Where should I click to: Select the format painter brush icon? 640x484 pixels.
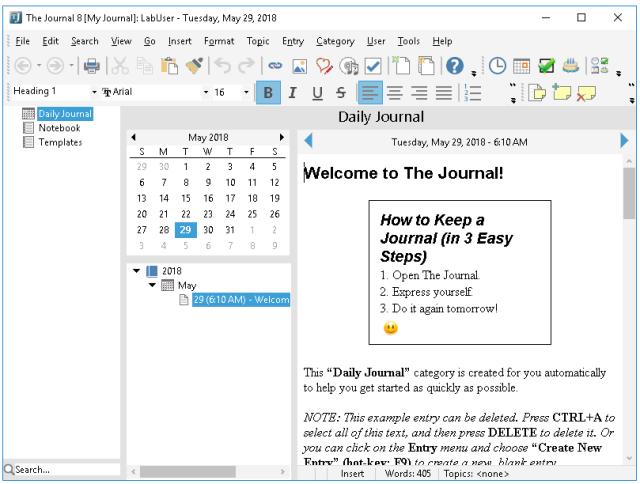[194, 66]
